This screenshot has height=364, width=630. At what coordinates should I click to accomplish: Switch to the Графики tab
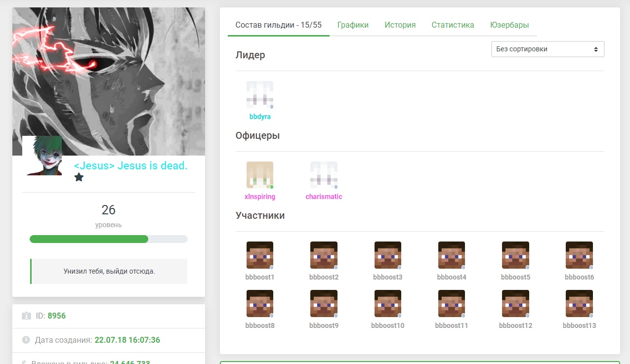click(x=353, y=25)
